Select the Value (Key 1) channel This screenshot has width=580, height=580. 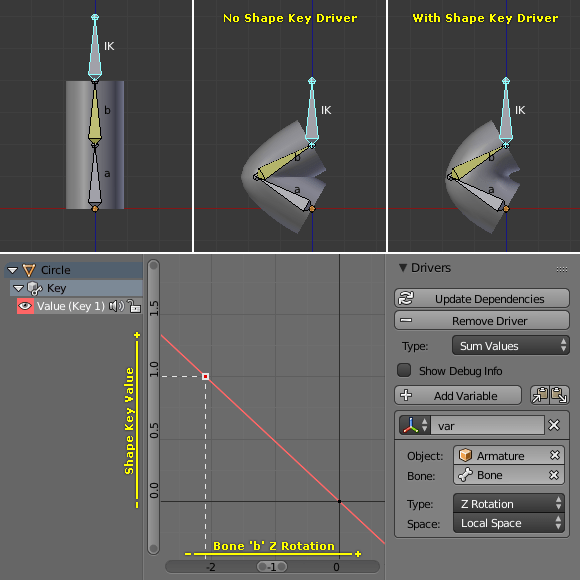[79, 306]
